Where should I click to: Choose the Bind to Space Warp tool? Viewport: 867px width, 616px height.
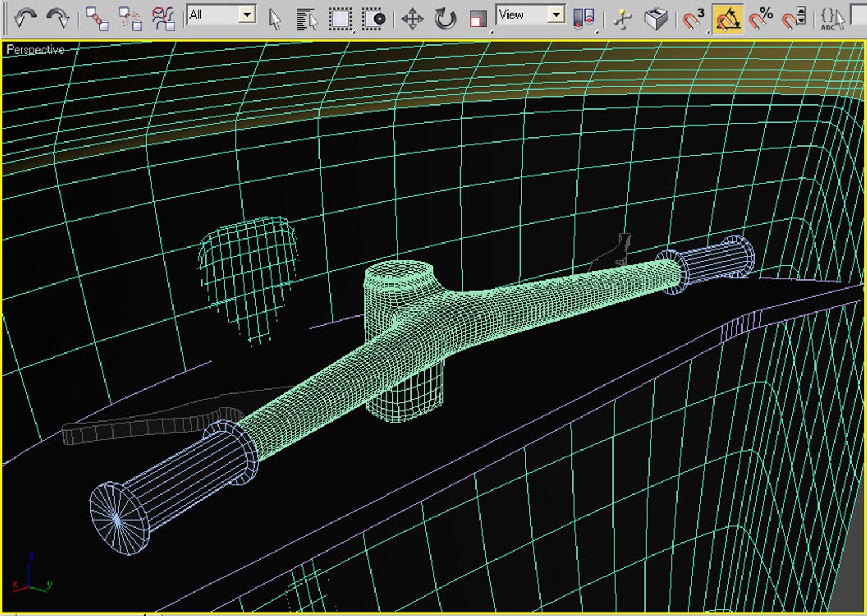pos(163,19)
